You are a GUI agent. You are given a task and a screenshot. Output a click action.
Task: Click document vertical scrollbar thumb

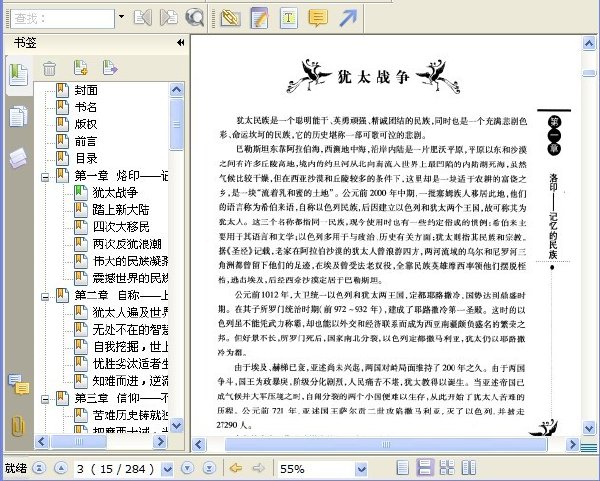[x=589, y=73]
